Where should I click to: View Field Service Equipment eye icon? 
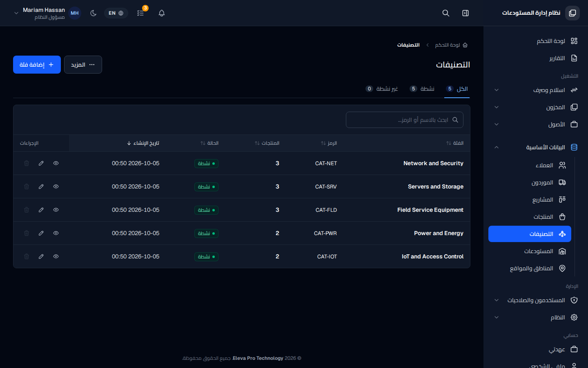(56, 210)
